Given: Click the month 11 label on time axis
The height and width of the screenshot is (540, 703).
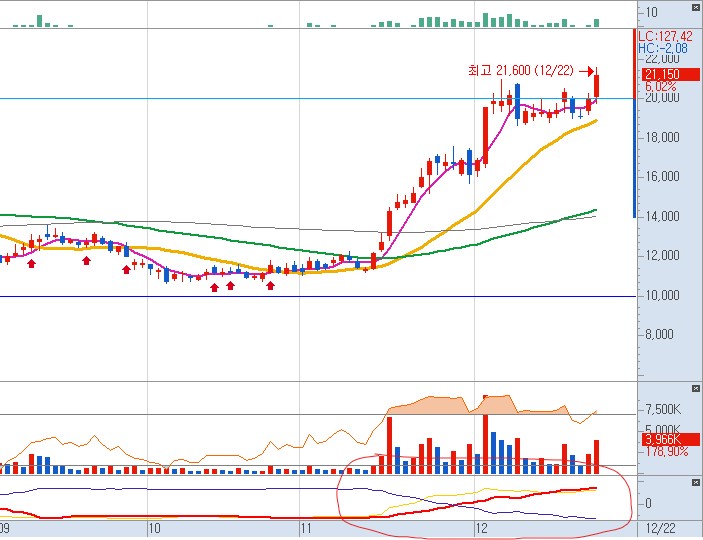Looking at the screenshot, I should tap(306, 528).
